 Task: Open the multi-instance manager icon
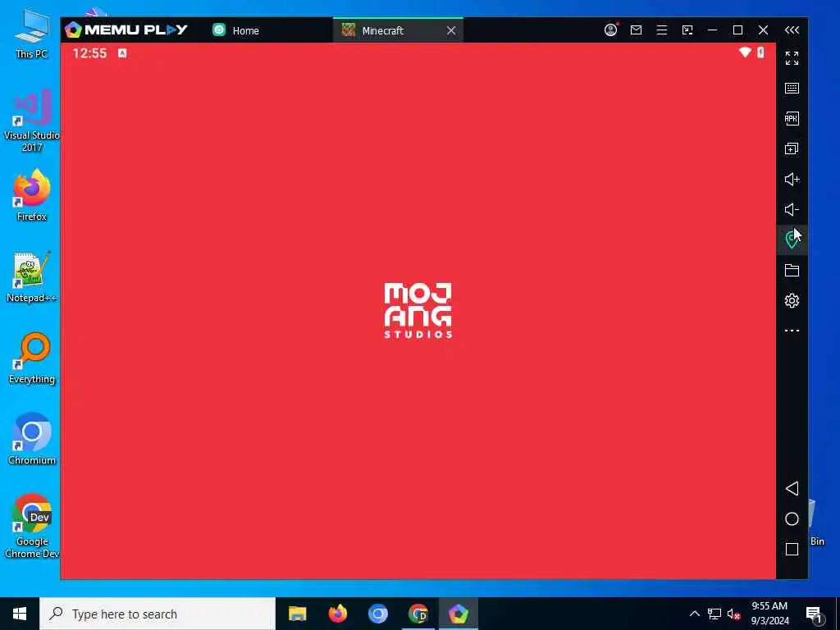pos(792,148)
